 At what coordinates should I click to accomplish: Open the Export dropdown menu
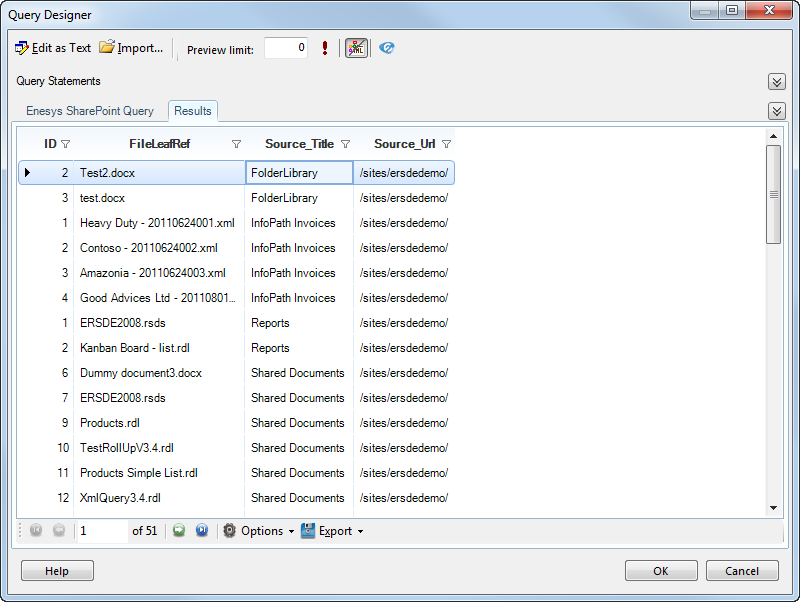coord(332,531)
